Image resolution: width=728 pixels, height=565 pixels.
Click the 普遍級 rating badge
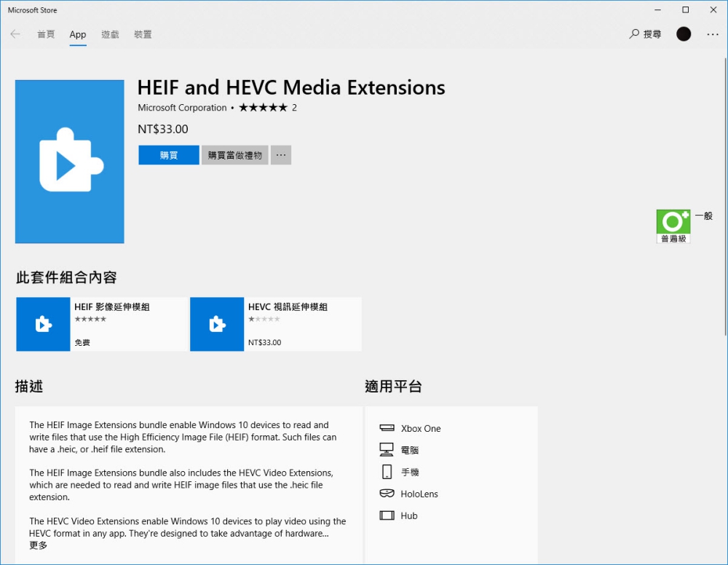pyautogui.click(x=673, y=226)
